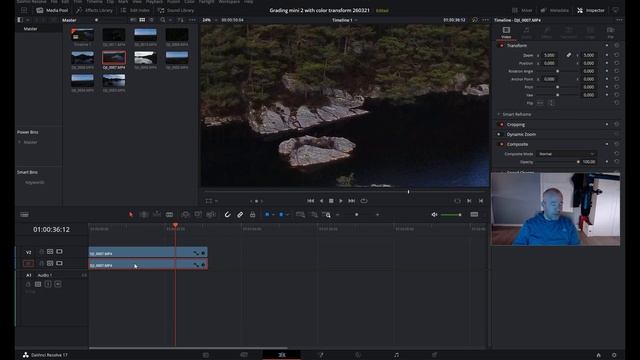Click the Rotation Angle slider
Screen dimensions: 640x360
[558, 71]
